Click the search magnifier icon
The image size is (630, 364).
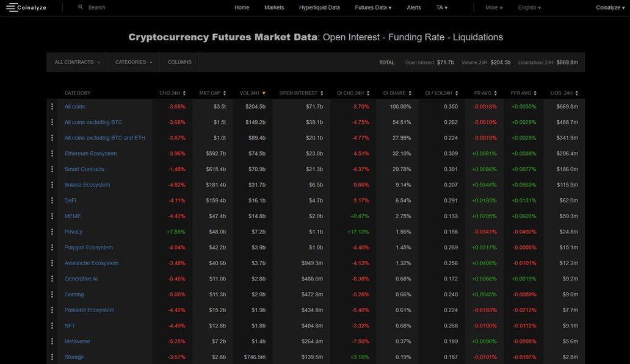click(81, 7)
